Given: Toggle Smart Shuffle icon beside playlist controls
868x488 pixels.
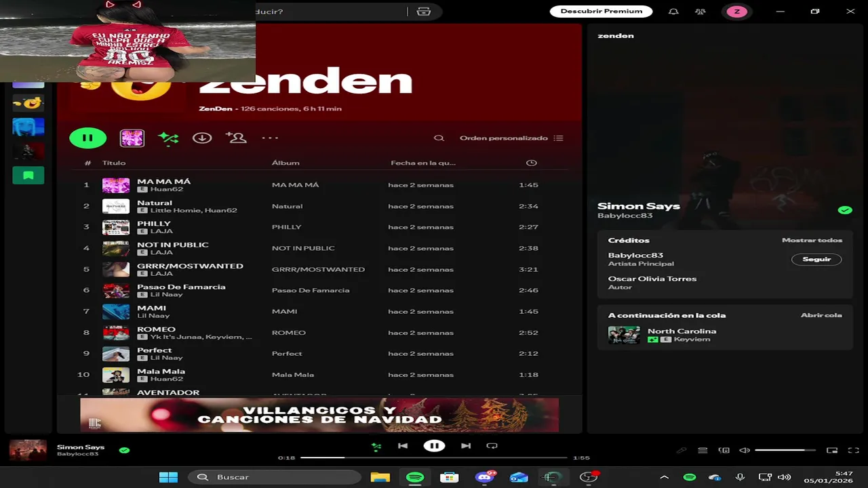Looking at the screenshot, I should point(168,138).
